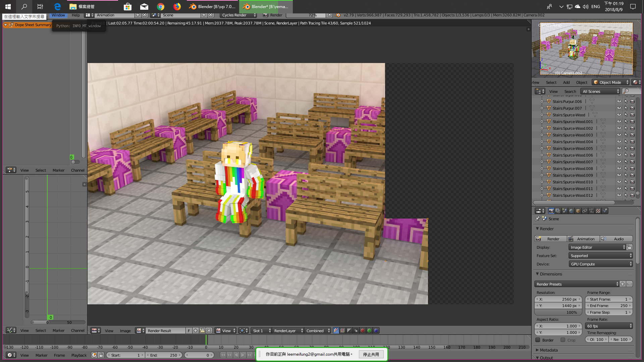Viewport: 644px width, 362px height.
Task: Display only the blue channel
Action: coord(376,331)
